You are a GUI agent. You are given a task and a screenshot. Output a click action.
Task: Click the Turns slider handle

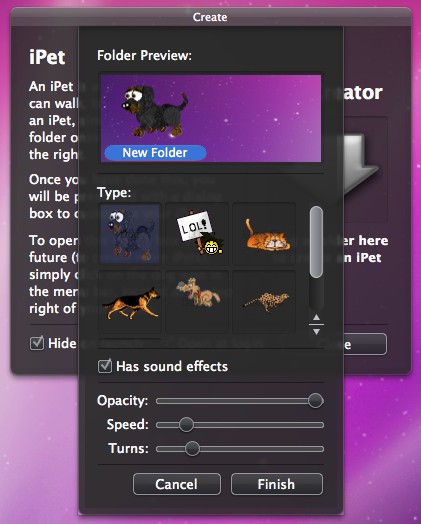[192, 449]
